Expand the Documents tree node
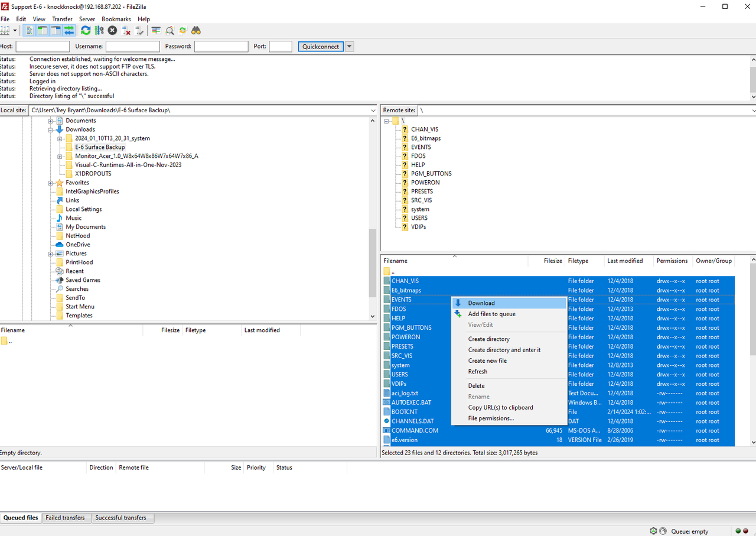 51,121
